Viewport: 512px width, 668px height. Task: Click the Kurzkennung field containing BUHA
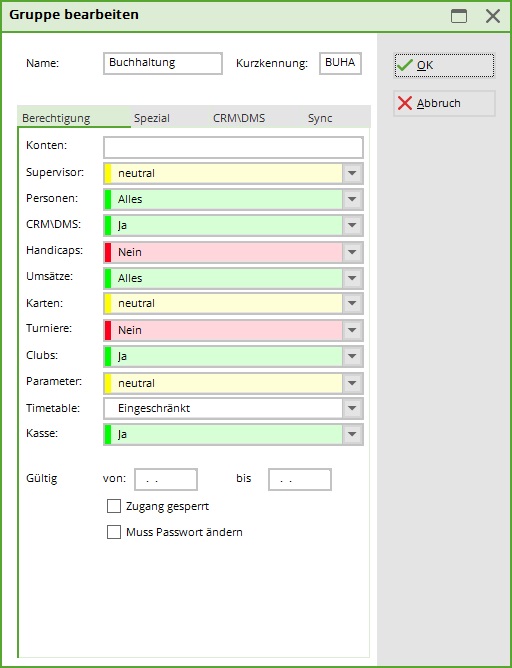(x=340, y=63)
